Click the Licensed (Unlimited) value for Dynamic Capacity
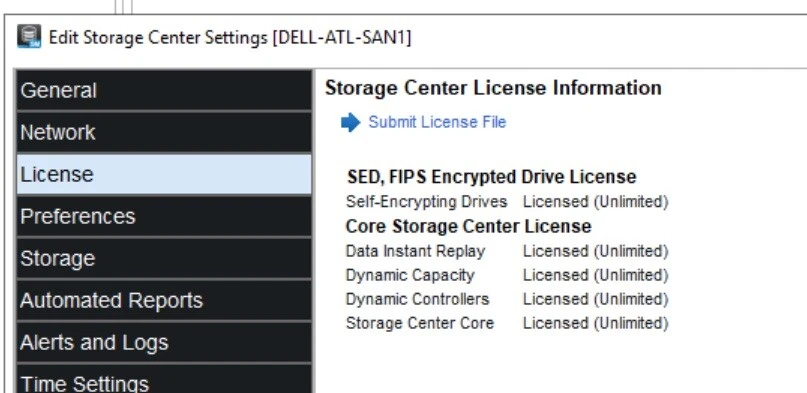807x393 pixels. 595,275
